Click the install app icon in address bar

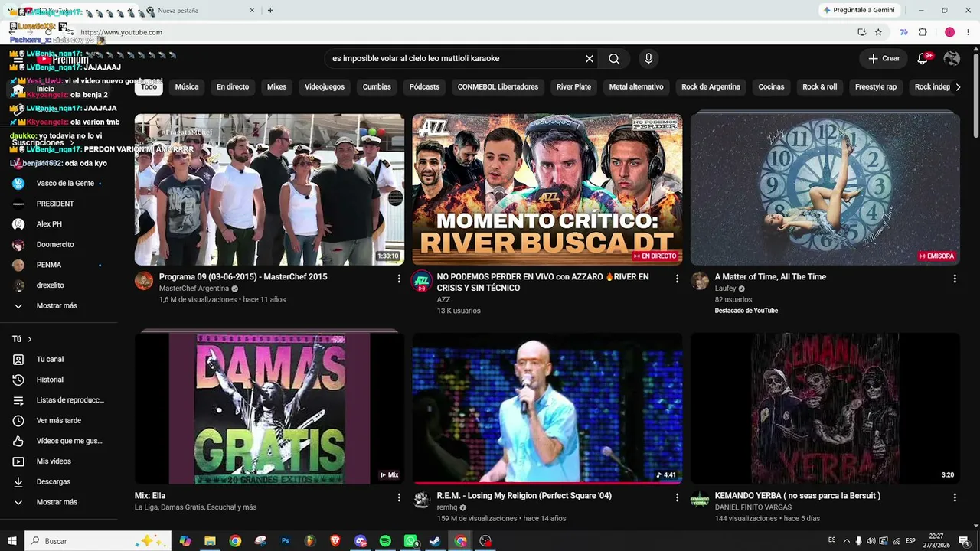862,32
